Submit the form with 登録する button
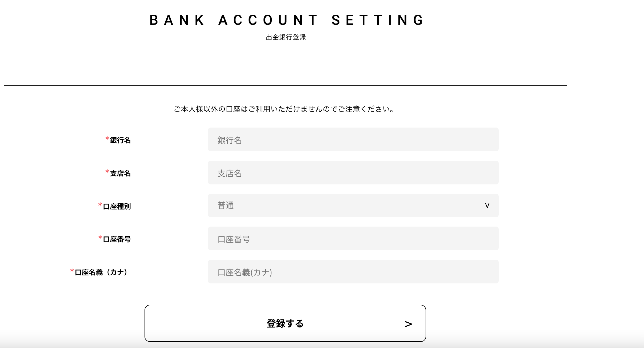The image size is (644, 348). (285, 323)
